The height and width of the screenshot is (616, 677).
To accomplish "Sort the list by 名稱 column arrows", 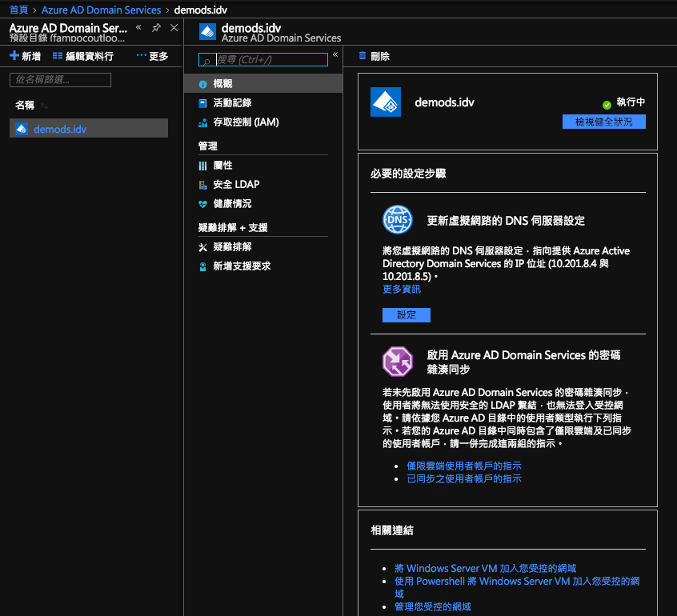I will click(44, 106).
